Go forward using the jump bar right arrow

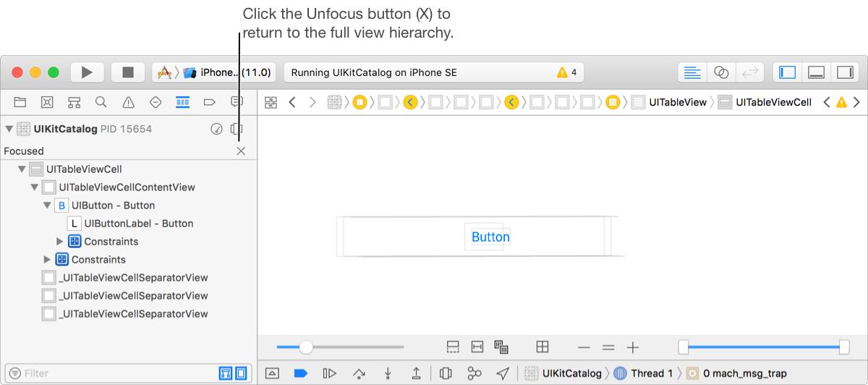pyautogui.click(x=312, y=102)
